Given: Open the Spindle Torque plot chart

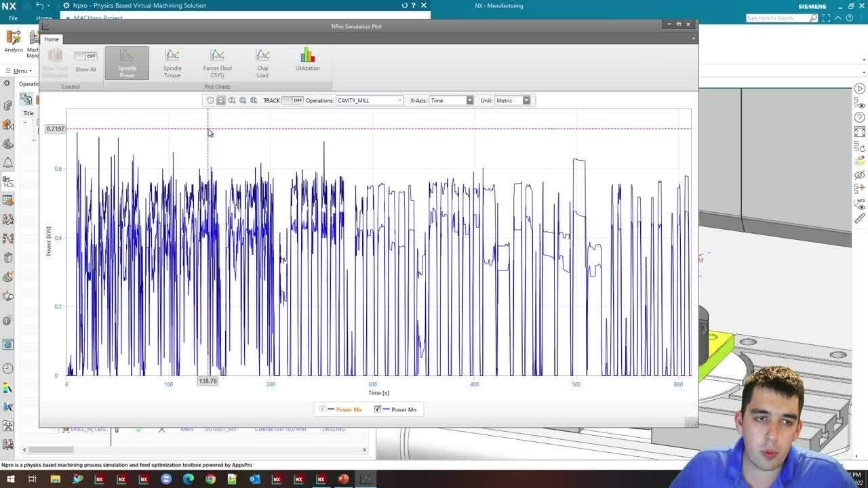Looking at the screenshot, I should 172,63.
